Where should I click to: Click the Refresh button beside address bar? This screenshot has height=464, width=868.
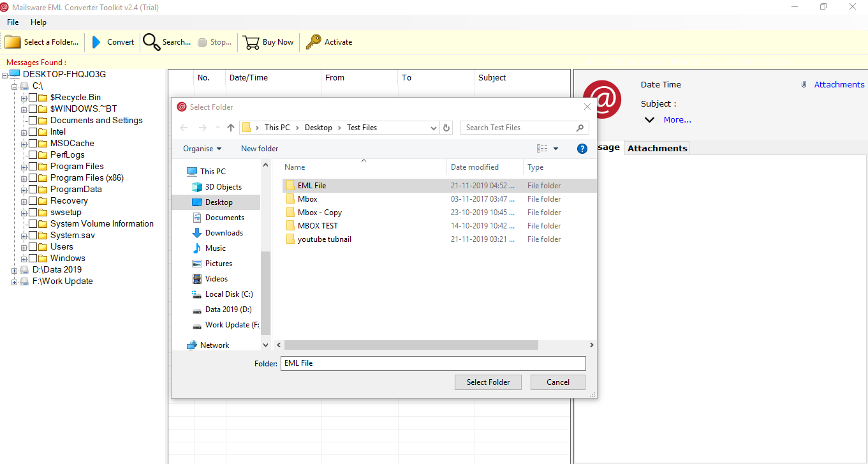point(447,128)
